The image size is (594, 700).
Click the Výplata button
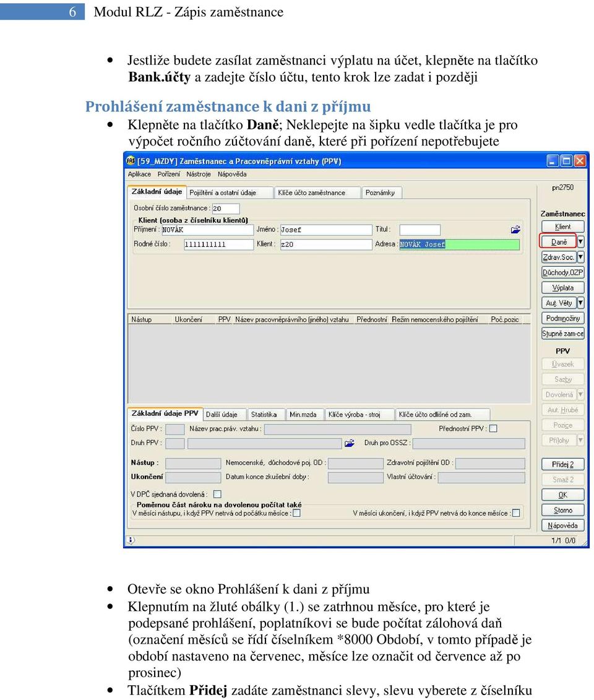562,288
